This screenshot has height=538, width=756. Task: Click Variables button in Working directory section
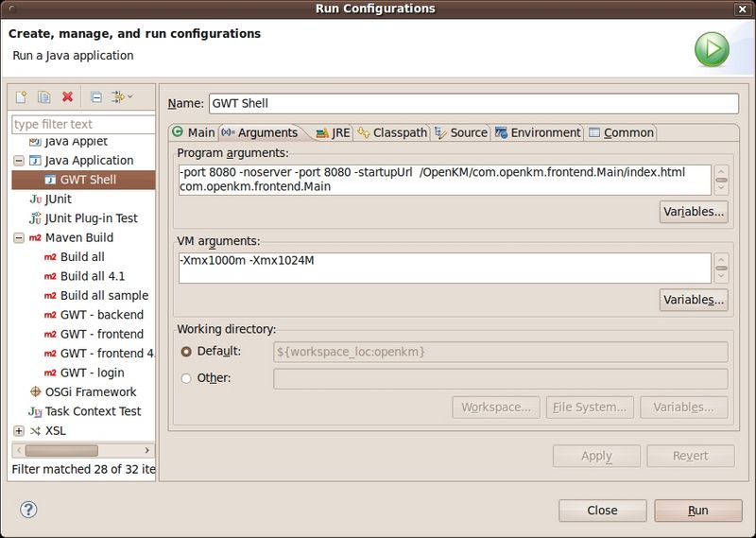click(683, 408)
